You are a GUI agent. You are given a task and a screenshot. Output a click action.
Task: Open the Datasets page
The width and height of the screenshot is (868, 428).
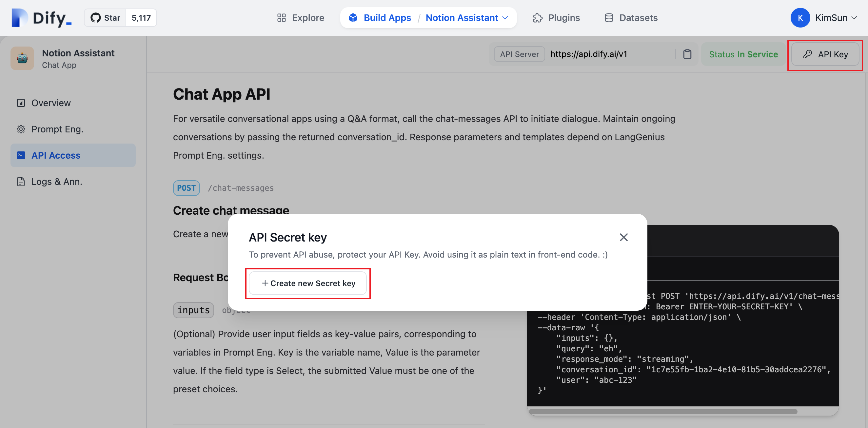click(631, 18)
